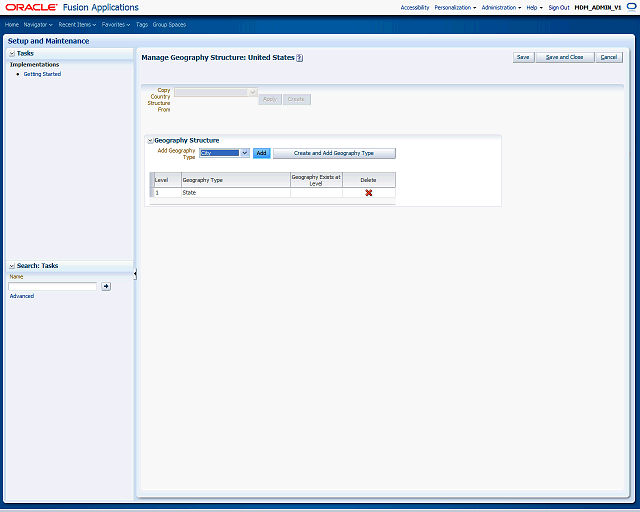Screen dimensions: 640x512
Task: Click the Add button
Action: click(x=262, y=153)
